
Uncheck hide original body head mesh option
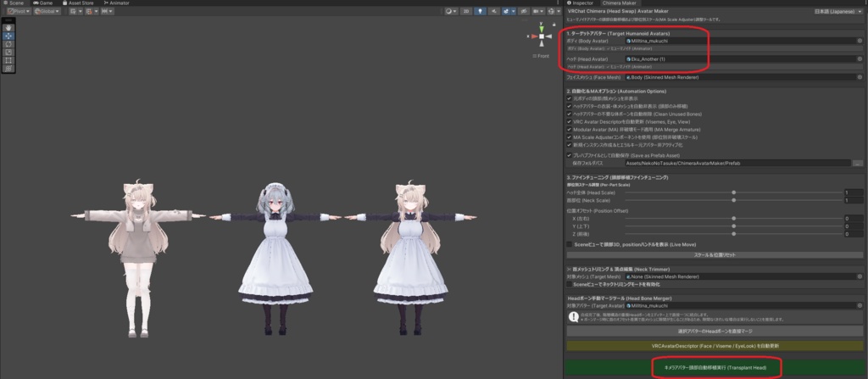pos(569,98)
